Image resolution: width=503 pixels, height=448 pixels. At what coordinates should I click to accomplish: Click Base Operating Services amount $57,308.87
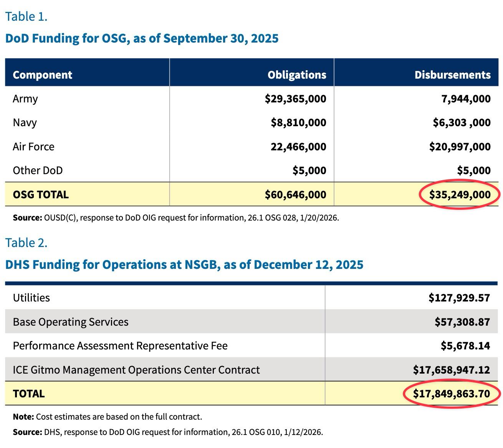(462, 322)
